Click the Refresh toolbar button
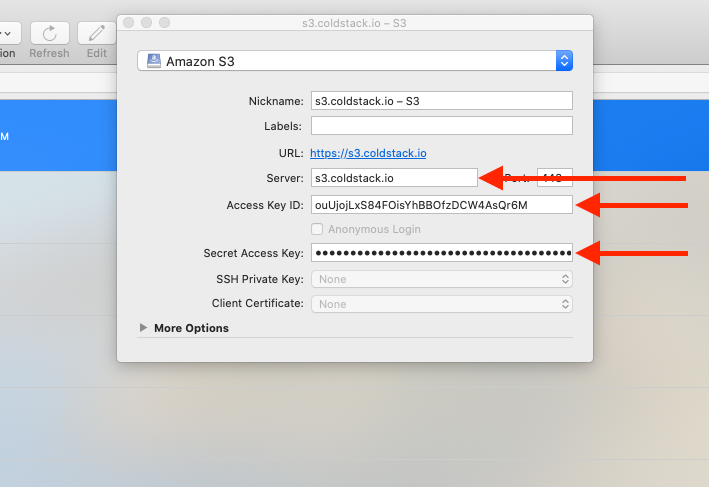The height and width of the screenshot is (487, 709). (50, 33)
